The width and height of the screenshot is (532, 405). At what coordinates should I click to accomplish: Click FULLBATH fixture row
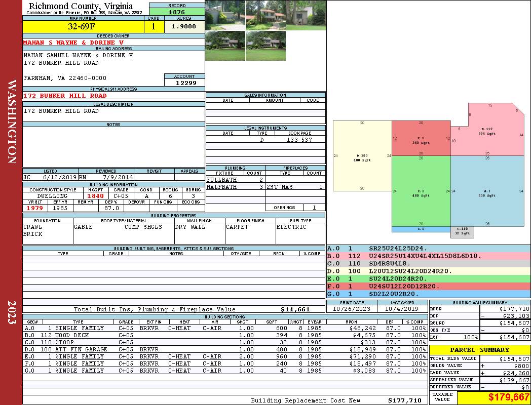235,180
